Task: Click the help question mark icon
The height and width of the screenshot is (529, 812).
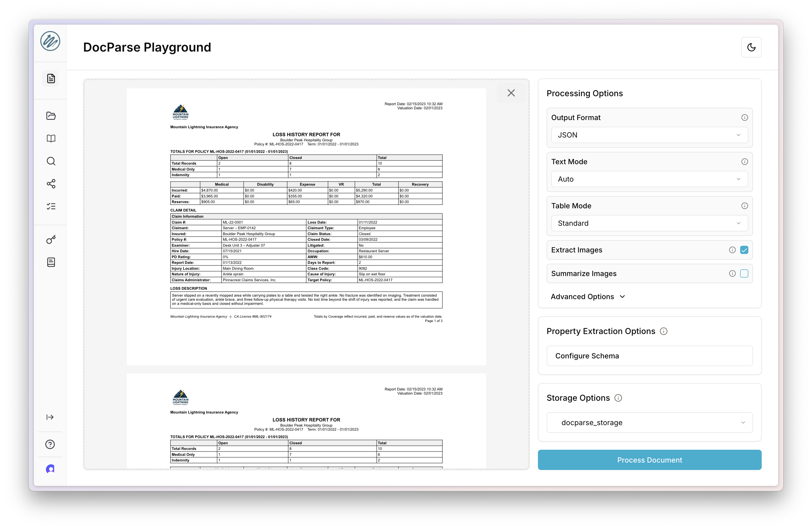Action: pyautogui.click(x=50, y=444)
